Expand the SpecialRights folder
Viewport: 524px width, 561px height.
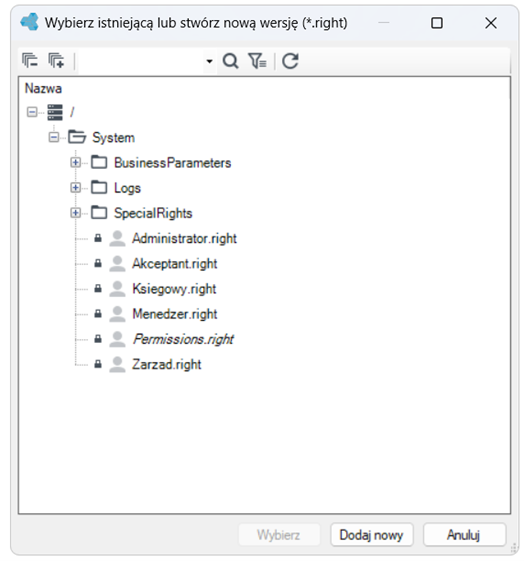click(x=75, y=213)
